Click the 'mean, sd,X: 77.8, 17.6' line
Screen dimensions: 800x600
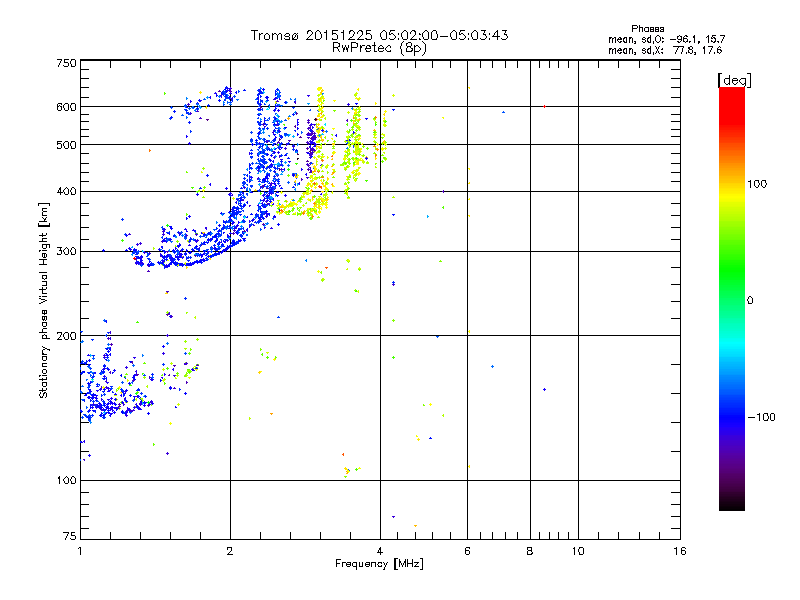tap(665, 50)
